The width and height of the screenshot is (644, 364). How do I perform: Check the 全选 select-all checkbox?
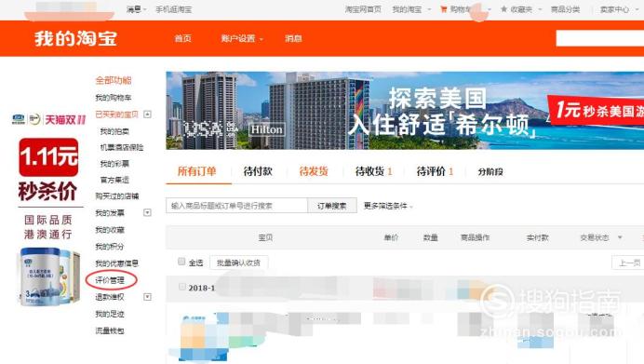181,262
